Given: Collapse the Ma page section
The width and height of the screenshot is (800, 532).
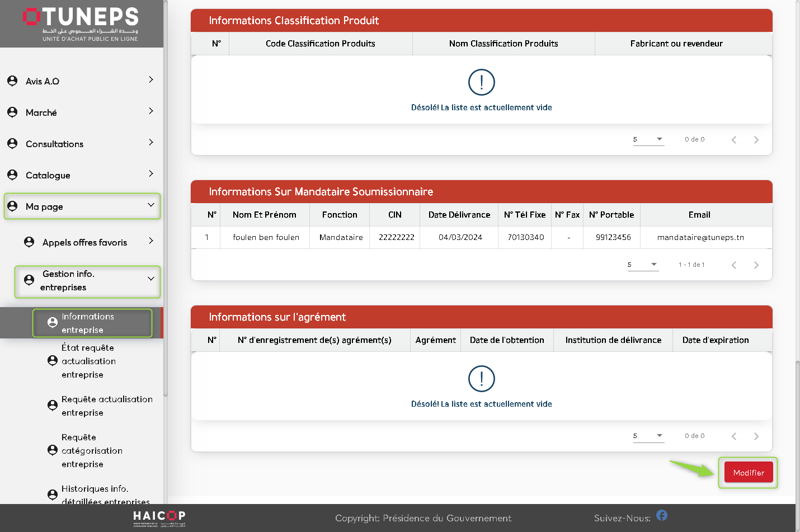Looking at the screenshot, I should point(150,205).
